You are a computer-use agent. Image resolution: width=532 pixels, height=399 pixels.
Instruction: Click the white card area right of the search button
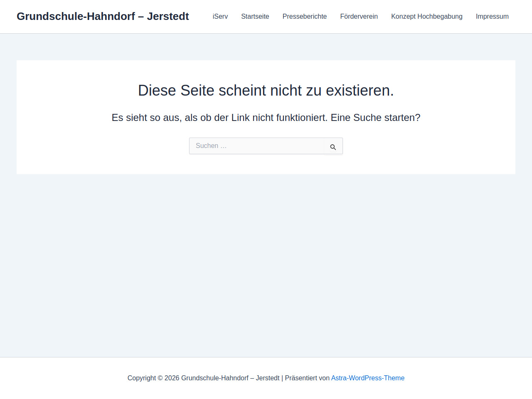coord(428,146)
